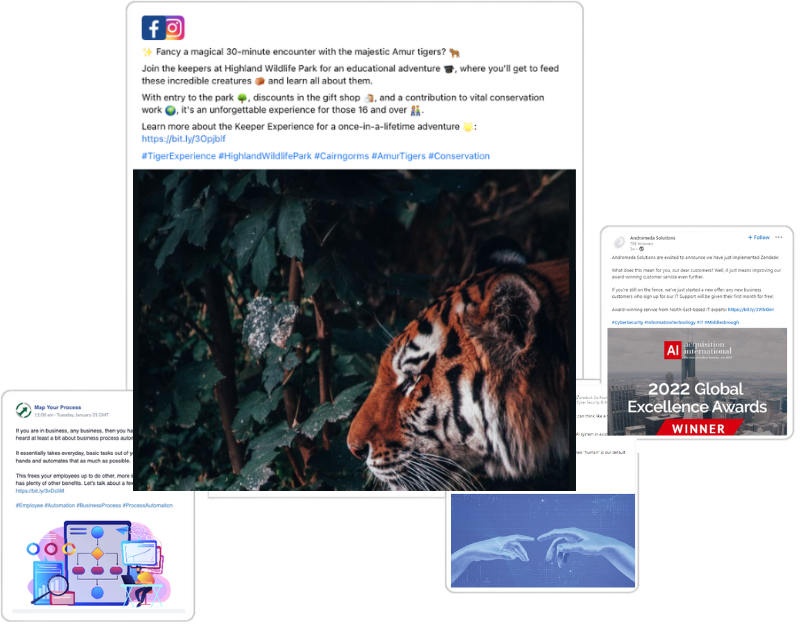Open the three-dot menu on Andromeda post
The image size is (806, 637).
[x=779, y=238]
